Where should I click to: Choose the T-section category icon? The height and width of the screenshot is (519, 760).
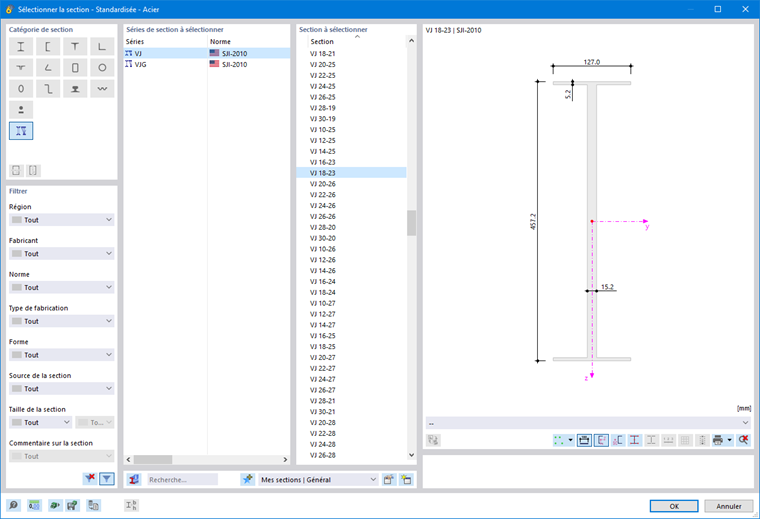[75, 47]
